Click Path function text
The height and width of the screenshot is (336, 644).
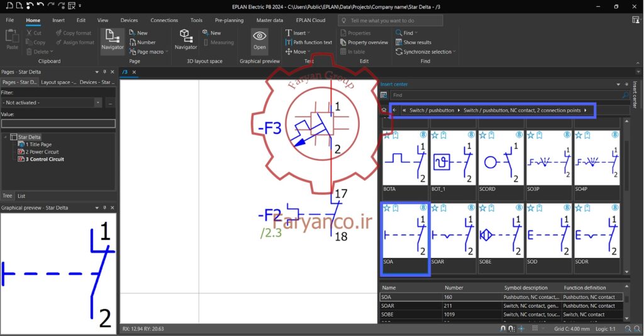click(x=308, y=42)
